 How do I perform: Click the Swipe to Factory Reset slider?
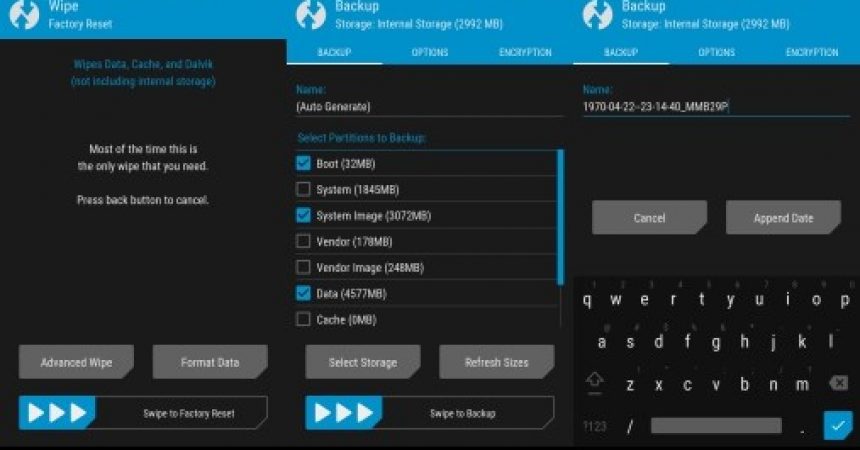tap(143, 413)
